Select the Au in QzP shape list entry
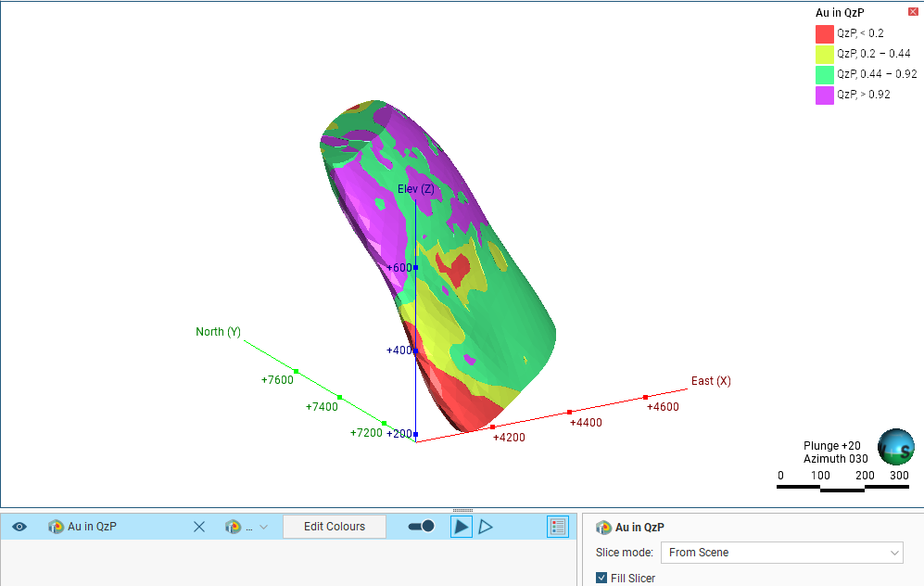924x586 pixels. coord(93,527)
